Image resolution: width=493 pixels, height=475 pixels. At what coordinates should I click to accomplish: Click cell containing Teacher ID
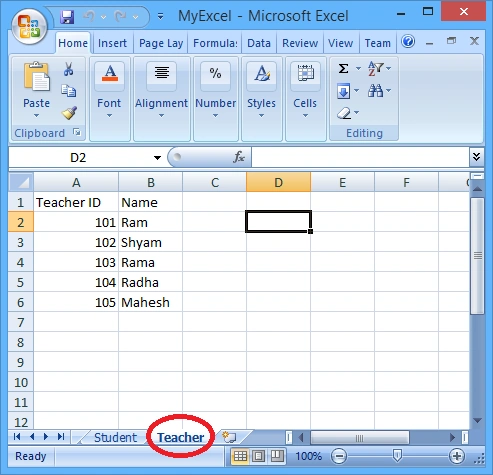tap(76, 202)
